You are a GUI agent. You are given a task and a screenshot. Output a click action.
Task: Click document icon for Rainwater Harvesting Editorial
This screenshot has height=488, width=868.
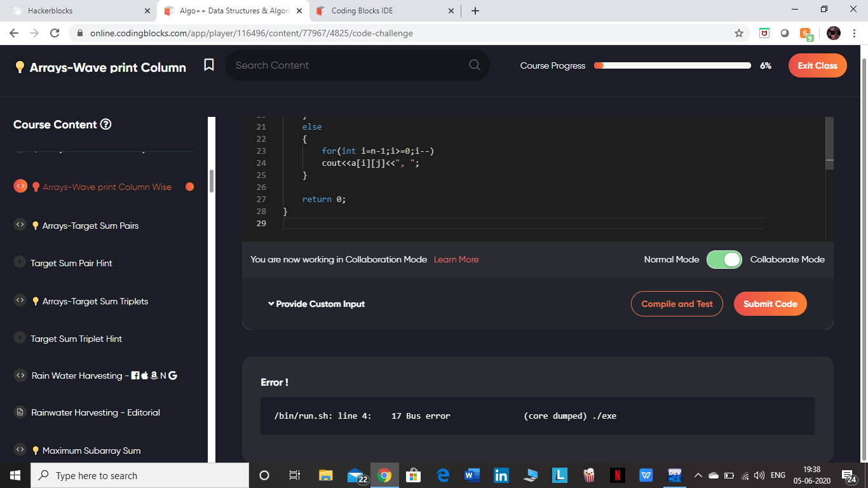point(20,412)
